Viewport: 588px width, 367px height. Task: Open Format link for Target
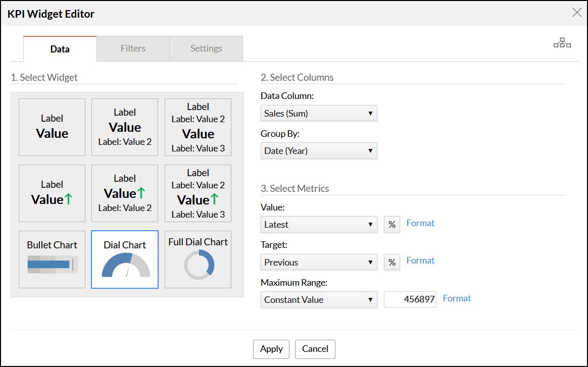pos(420,260)
